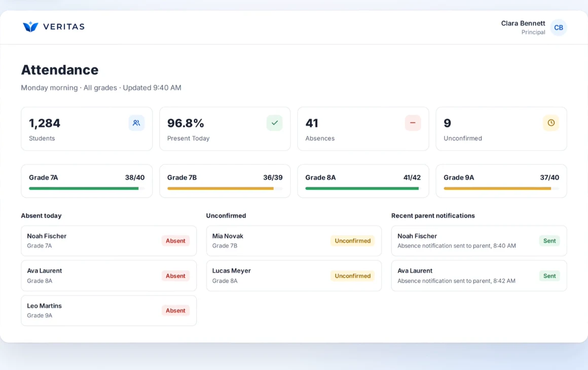Screen dimensions: 588x370
Task: Click the Grade 8A card label
Action: (x=320, y=177)
